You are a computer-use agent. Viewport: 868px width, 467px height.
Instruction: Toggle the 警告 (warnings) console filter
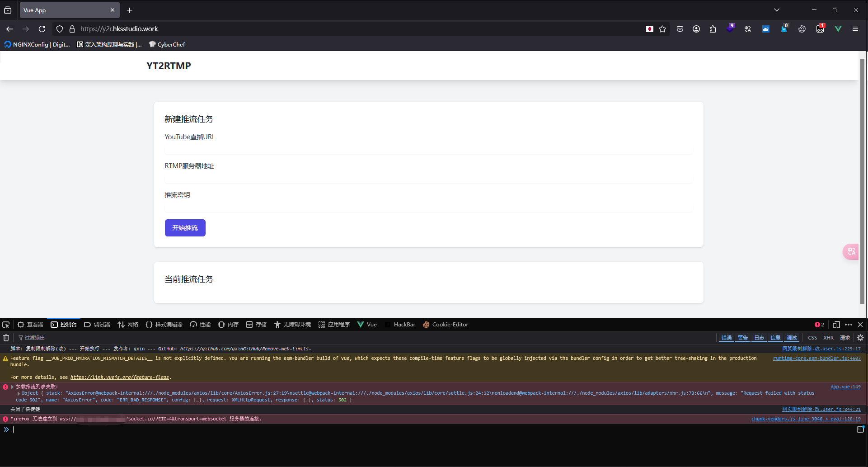[742, 338]
